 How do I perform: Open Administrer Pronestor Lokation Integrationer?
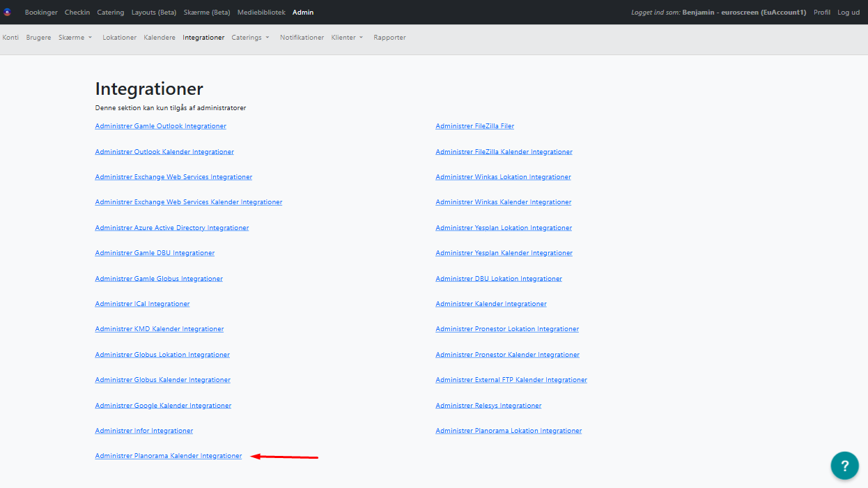tap(507, 329)
